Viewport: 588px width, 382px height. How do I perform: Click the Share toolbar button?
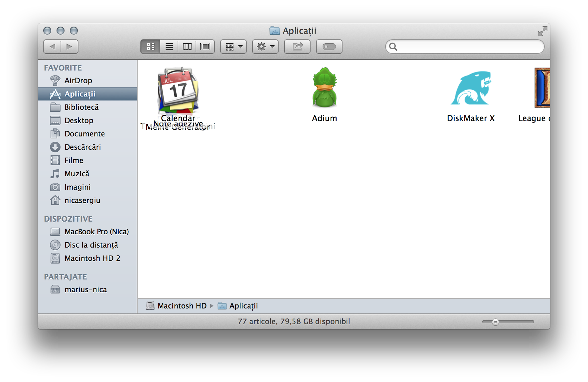(x=297, y=47)
